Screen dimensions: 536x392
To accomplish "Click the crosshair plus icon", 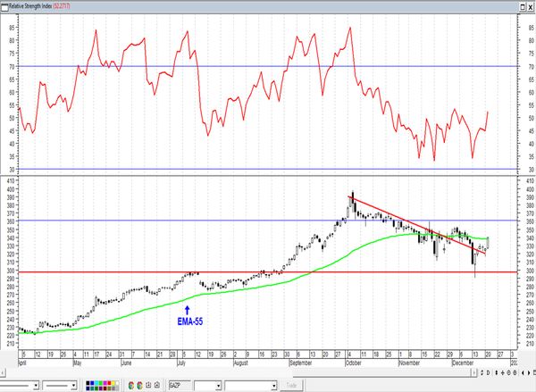I will point(502,372).
